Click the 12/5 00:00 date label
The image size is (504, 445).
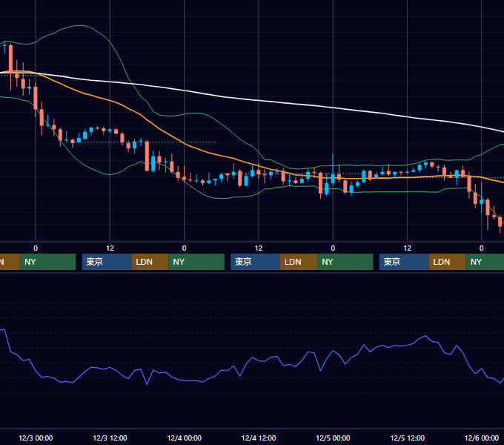click(333, 438)
